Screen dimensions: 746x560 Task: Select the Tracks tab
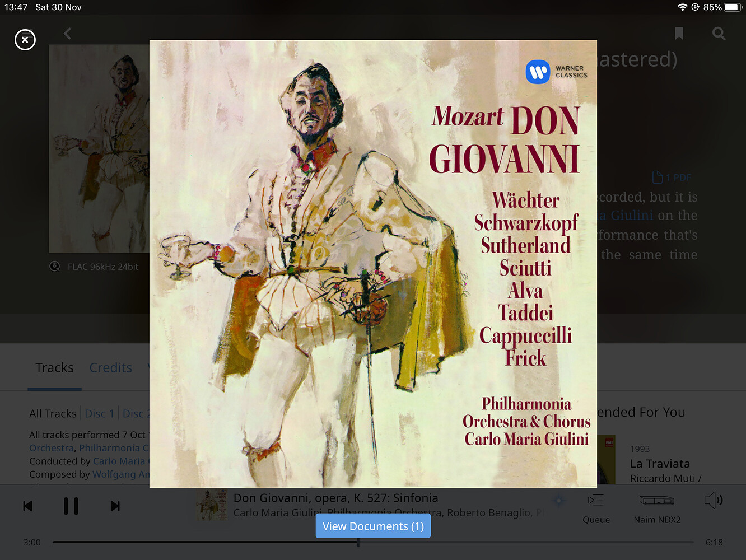[54, 368]
